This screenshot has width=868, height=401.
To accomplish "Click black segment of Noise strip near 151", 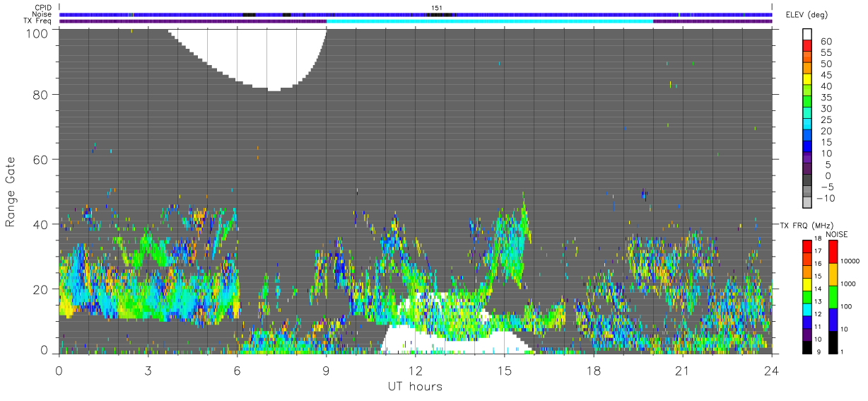I will coord(440,14).
